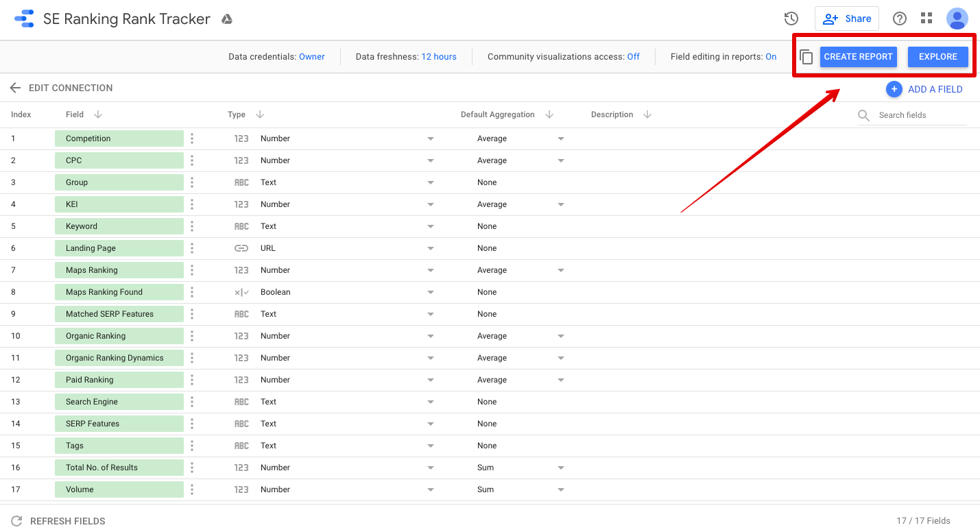The image size is (980, 532).
Task: Select the Organic Ranking Dynamics field chip
Action: pos(119,358)
